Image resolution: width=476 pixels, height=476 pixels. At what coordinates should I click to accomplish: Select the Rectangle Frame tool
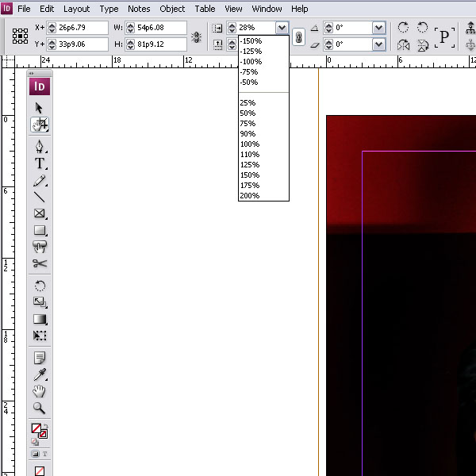pyautogui.click(x=40, y=213)
